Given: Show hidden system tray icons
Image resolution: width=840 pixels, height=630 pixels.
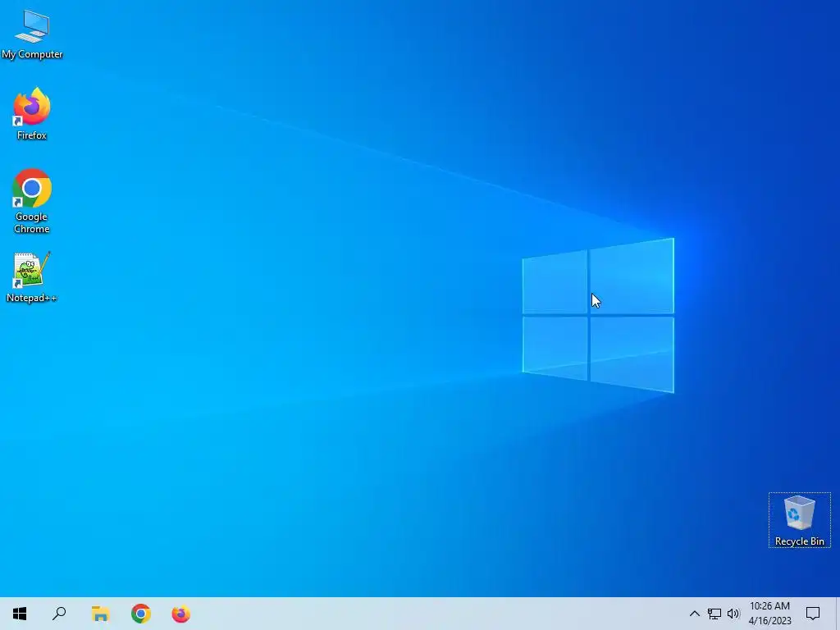Looking at the screenshot, I should click(x=694, y=614).
